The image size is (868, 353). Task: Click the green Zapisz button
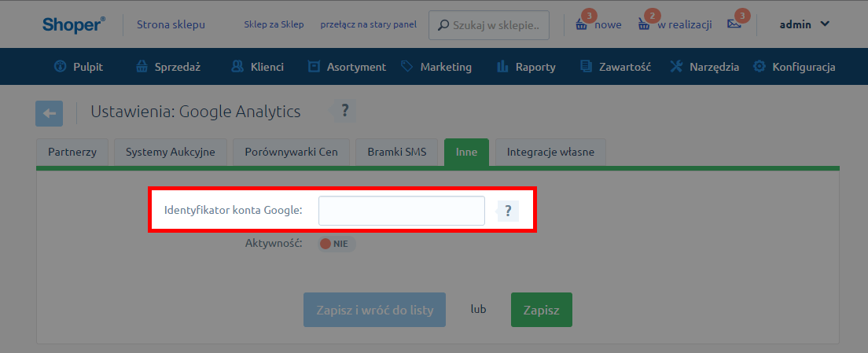[542, 310]
